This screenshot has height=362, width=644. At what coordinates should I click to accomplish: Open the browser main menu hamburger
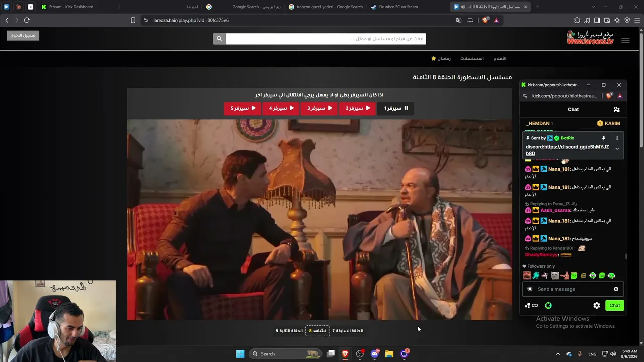(x=637, y=20)
